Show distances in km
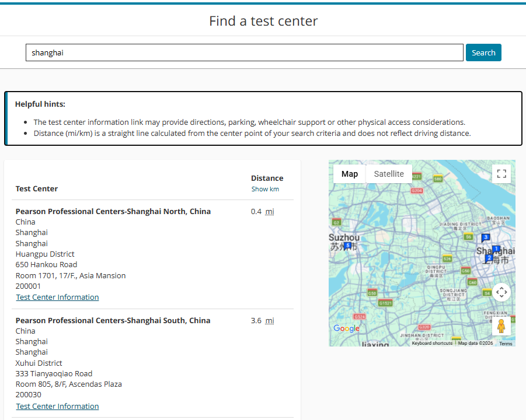The height and width of the screenshot is (420, 526). [x=265, y=189]
